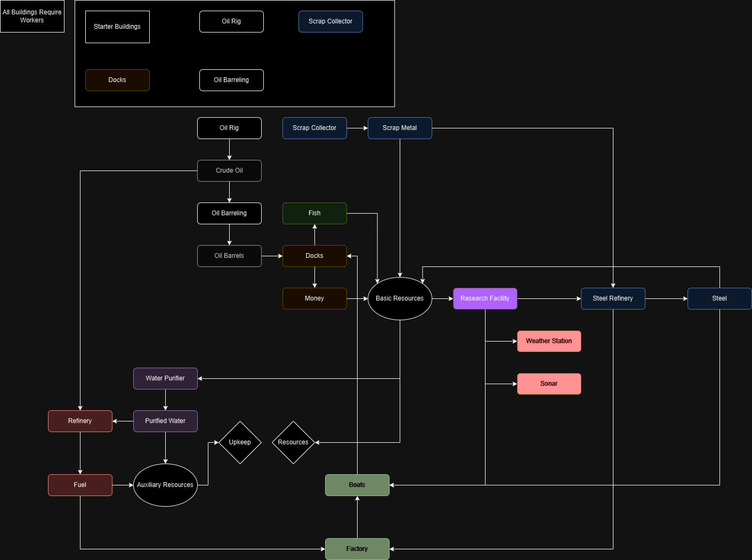This screenshot has height=560, width=752.
Task: Select the Water Purifier node
Action: pyautogui.click(x=165, y=378)
